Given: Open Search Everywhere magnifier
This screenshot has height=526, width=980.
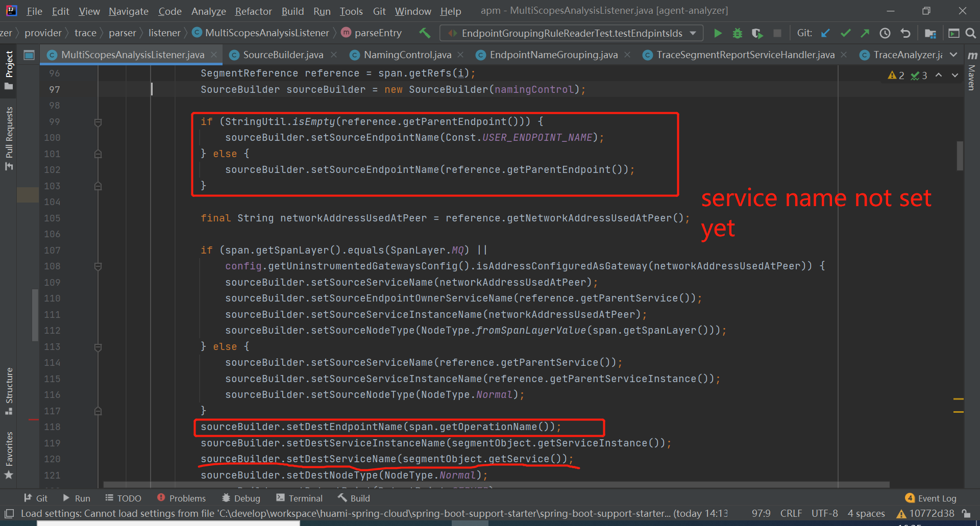Looking at the screenshot, I should 971,33.
